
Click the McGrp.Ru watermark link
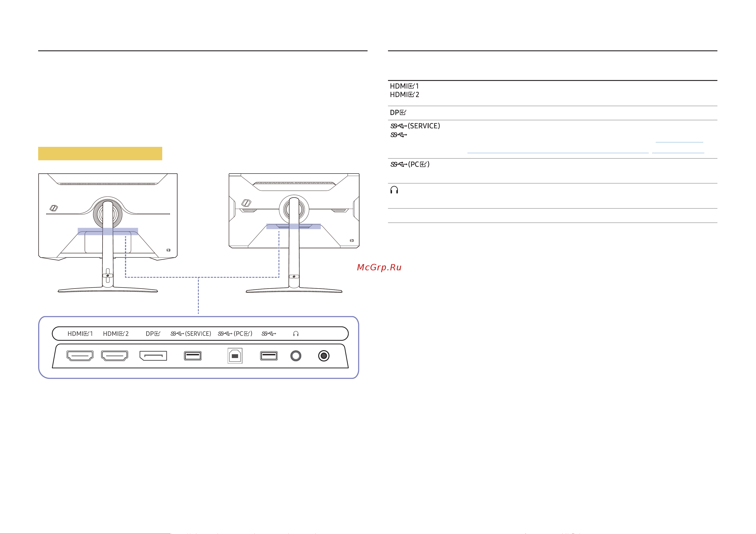[x=379, y=267]
